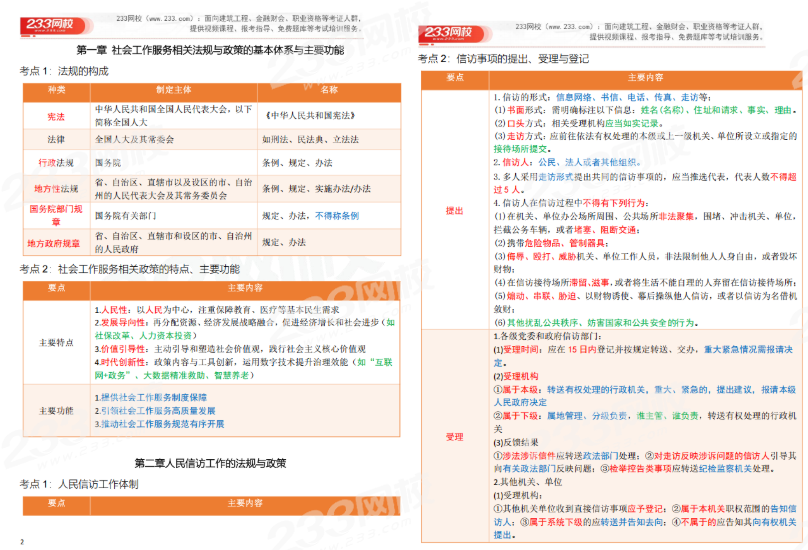
Task: Select the 第二章人民信访工作 chapter heading
Action: 210,463
